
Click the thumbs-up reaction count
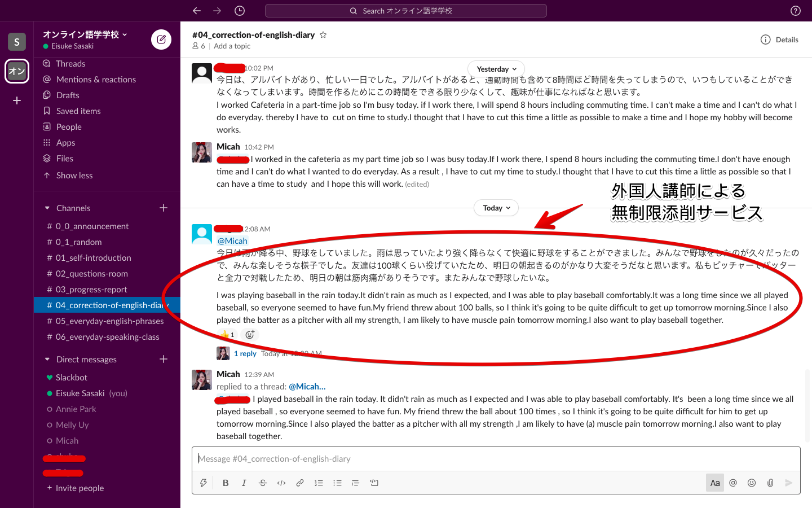coord(227,334)
